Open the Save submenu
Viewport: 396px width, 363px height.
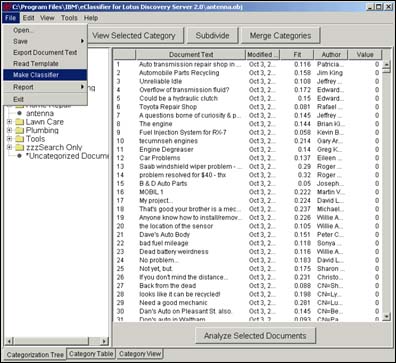tap(45, 41)
